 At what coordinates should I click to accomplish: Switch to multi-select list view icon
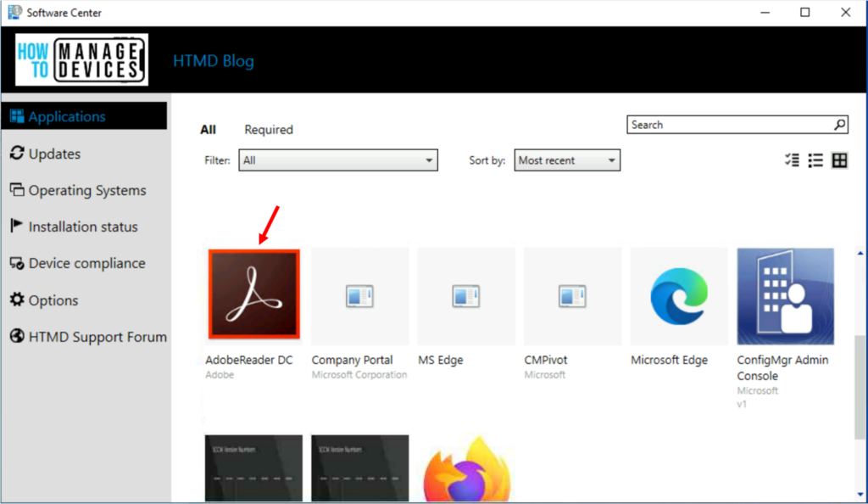point(793,160)
